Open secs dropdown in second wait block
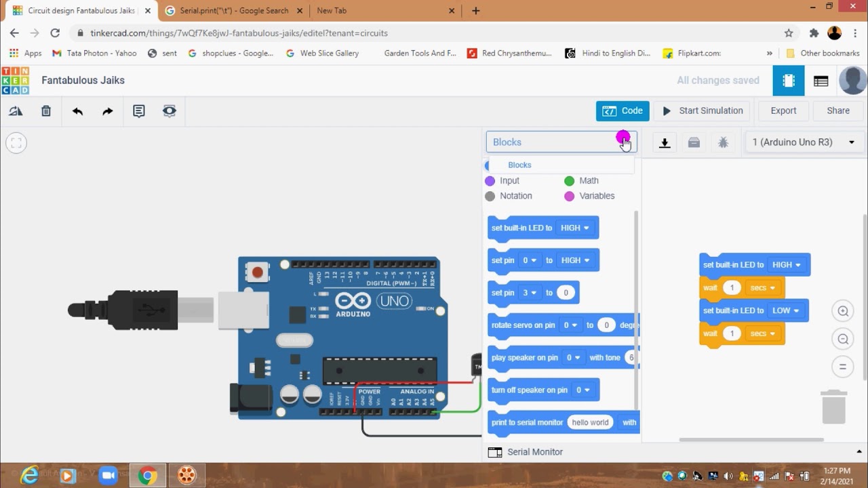 [762, 333]
